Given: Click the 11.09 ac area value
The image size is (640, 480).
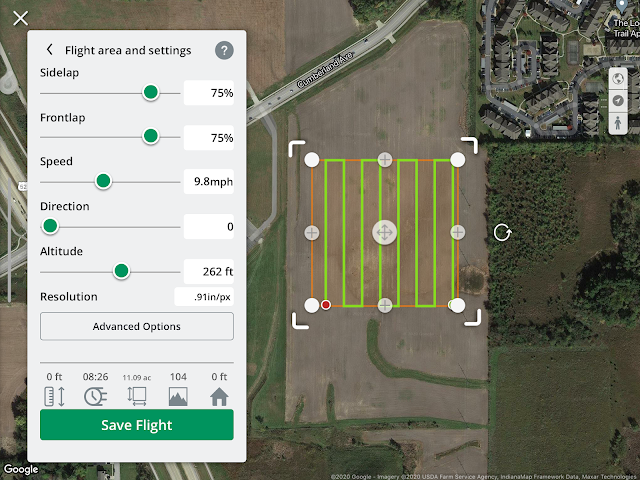Looking at the screenshot, I should 137,378.
